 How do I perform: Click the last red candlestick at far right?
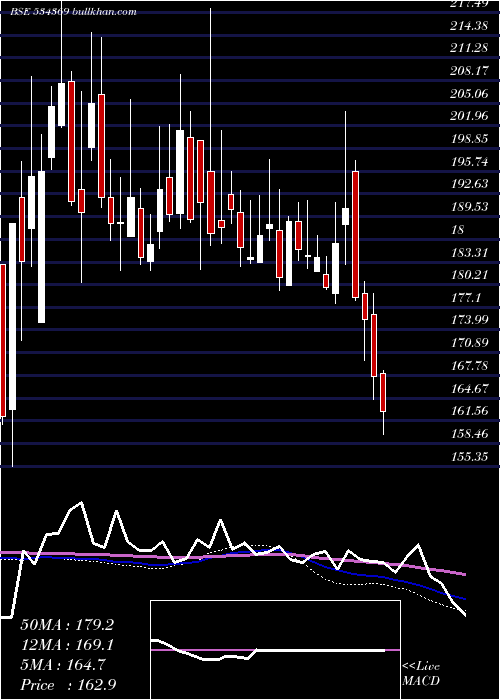coord(383,393)
